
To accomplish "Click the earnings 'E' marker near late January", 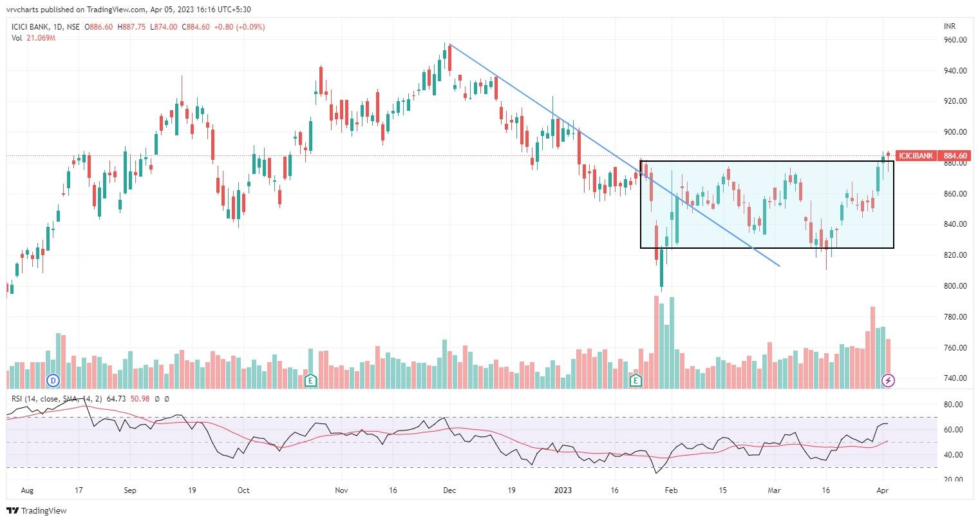I will tap(636, 380).
